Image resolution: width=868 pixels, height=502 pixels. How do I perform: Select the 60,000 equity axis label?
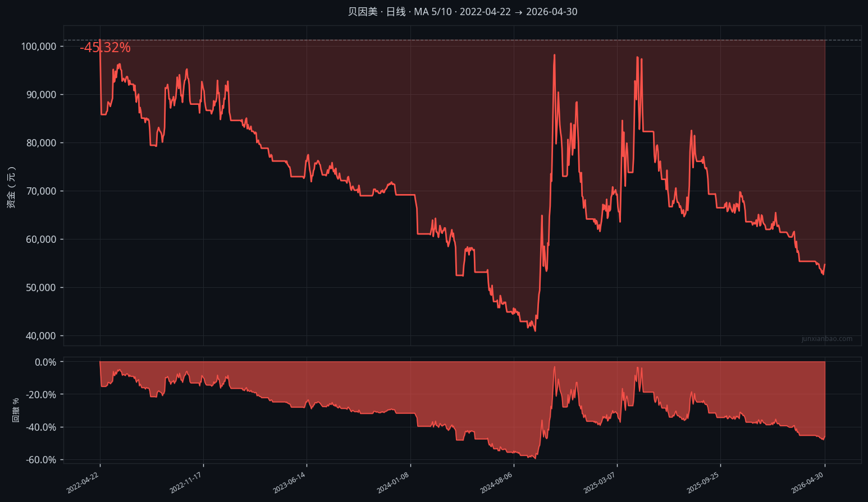41,240
